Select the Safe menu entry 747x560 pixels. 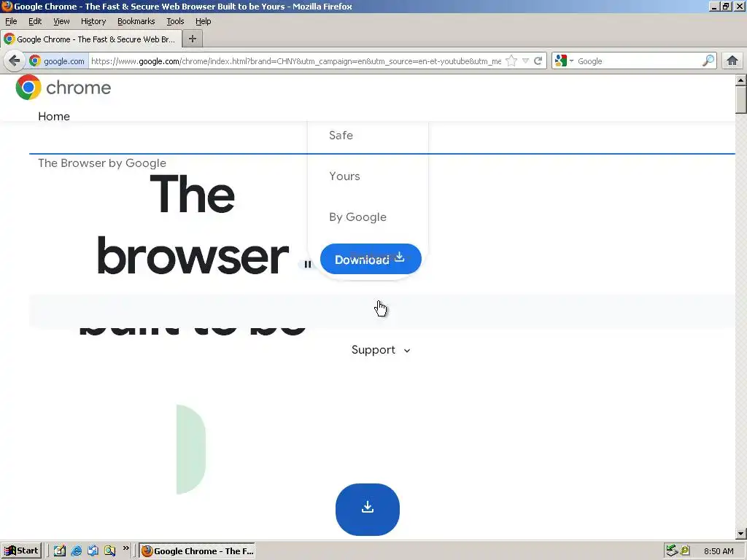pos(341,135)
